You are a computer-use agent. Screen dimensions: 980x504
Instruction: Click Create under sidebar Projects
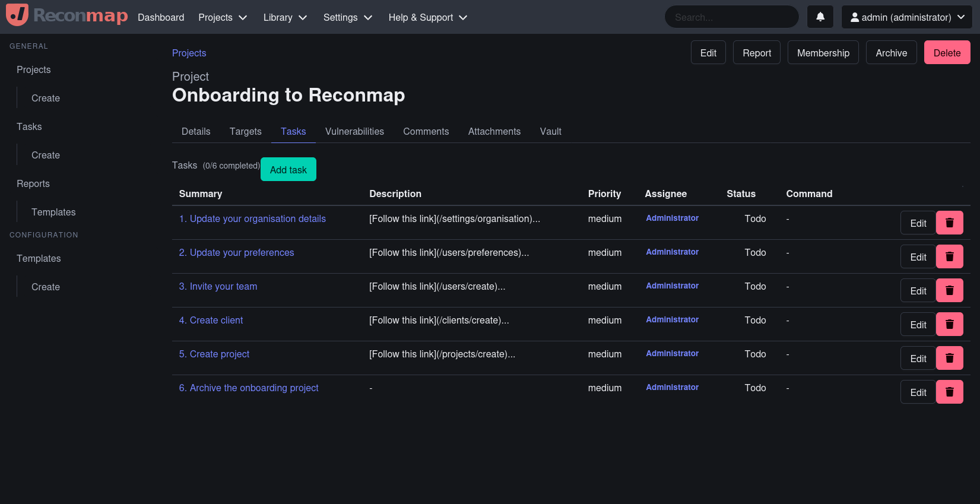(46, 98)
